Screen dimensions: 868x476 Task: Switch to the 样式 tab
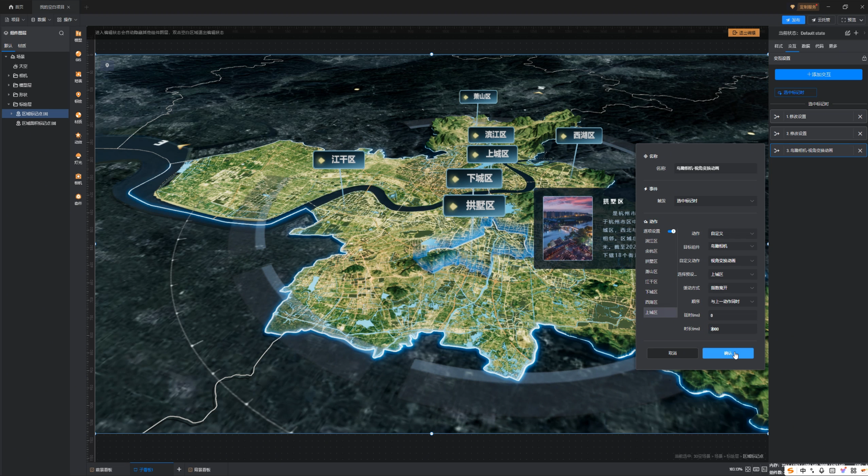778,46
